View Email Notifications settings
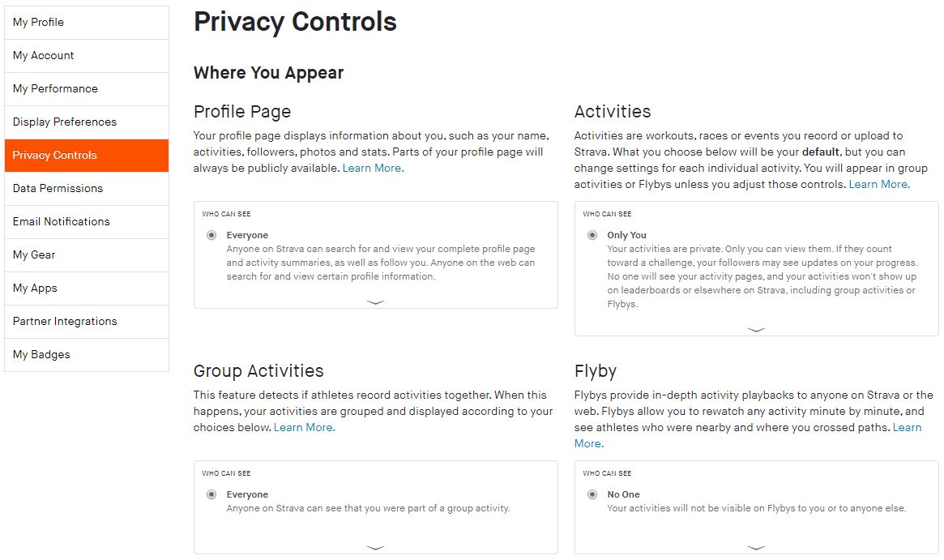Image resolution: width=944 pixels, height=560 pixels. pos(61,221)
